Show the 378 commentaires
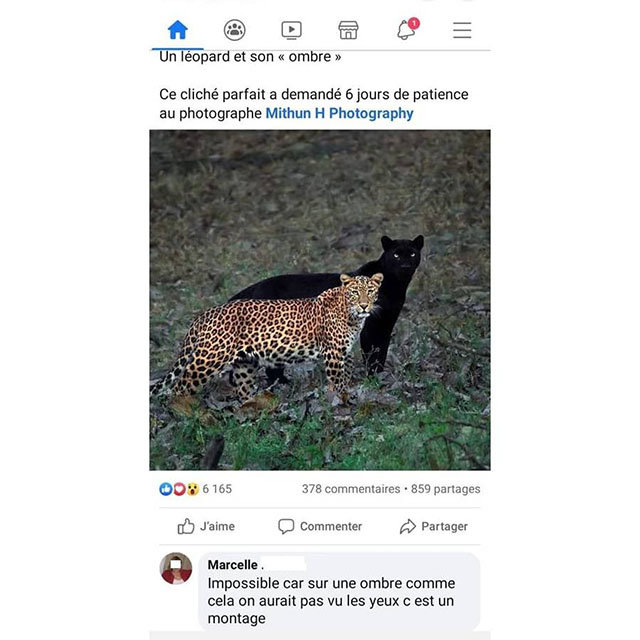Image resolution: width=640 pixels, height=640 pixels. tap(350, 489)
